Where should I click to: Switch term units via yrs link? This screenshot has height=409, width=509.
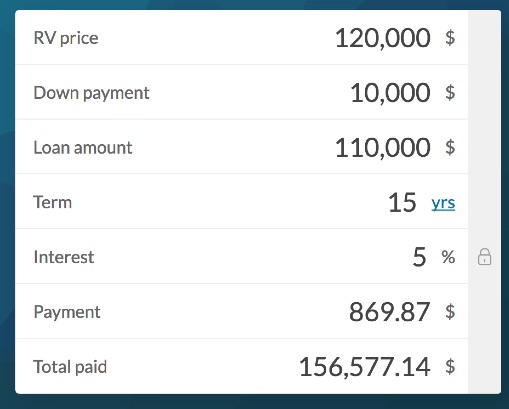pyautogui.click(x=443, y=203)
